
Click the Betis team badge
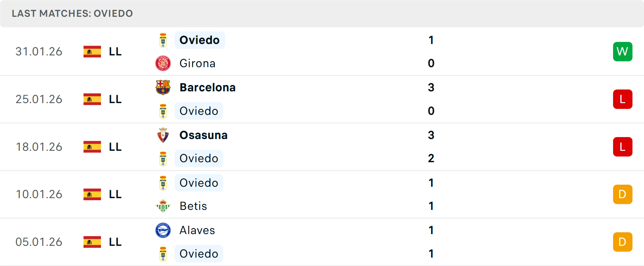tap(163, 206)
